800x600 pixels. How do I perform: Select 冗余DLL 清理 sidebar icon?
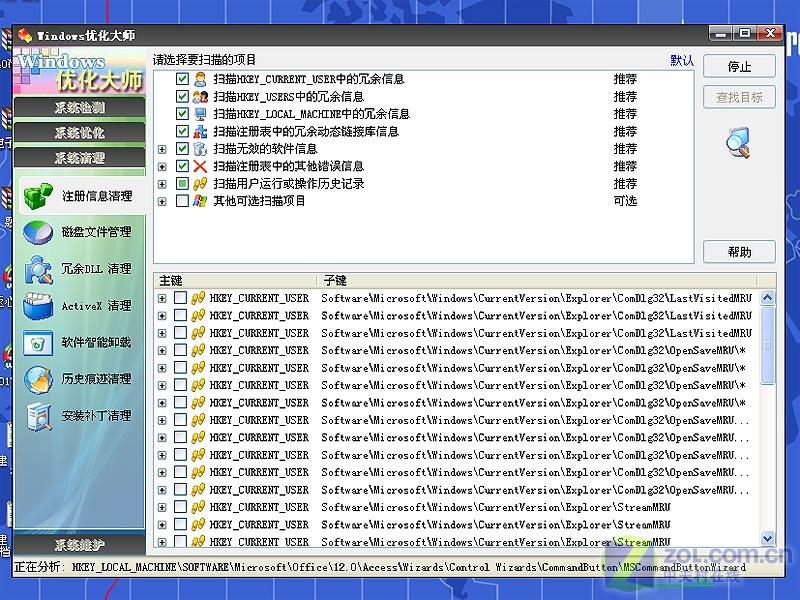click(38, 269)
